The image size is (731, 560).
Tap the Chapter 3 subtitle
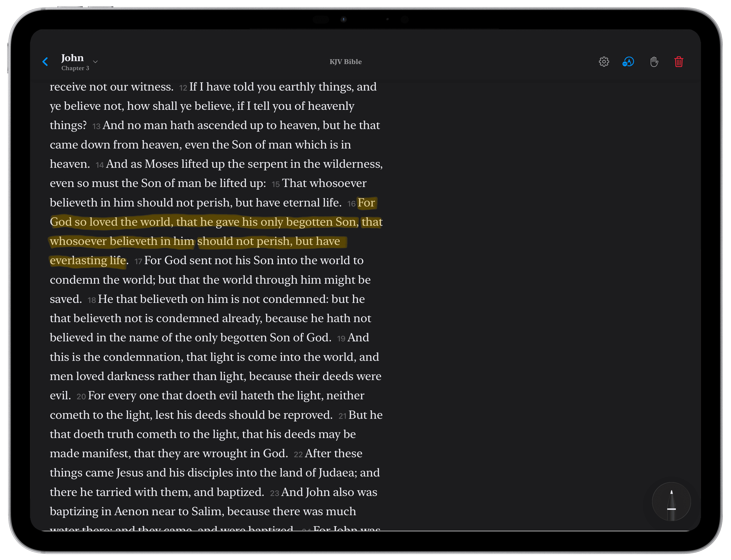75,68
